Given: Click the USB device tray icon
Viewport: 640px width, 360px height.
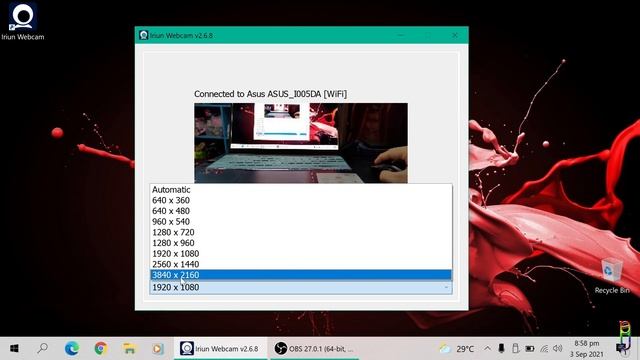Looking at the screenshot, I should [516, 349].
